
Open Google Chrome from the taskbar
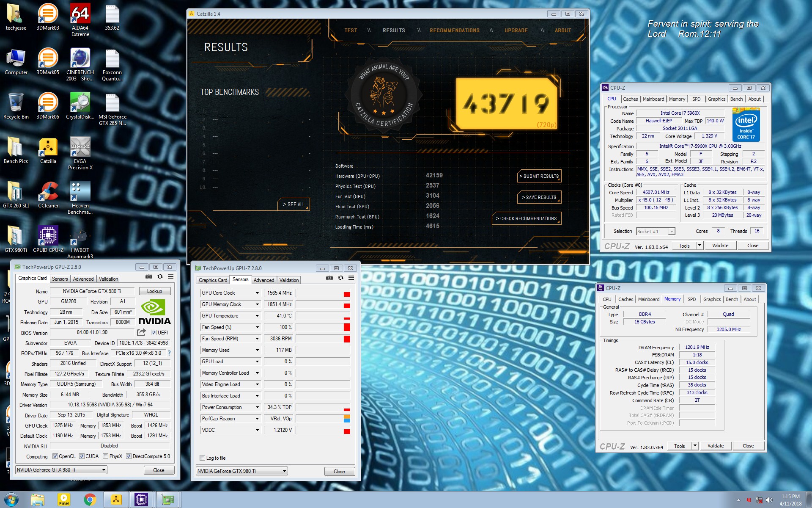pos(90,500)
